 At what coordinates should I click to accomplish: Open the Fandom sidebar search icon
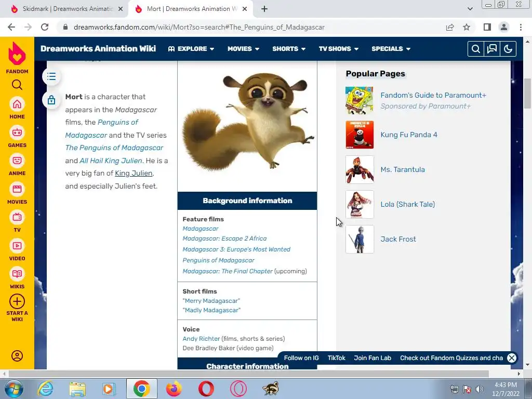click(x=17, y=85)
